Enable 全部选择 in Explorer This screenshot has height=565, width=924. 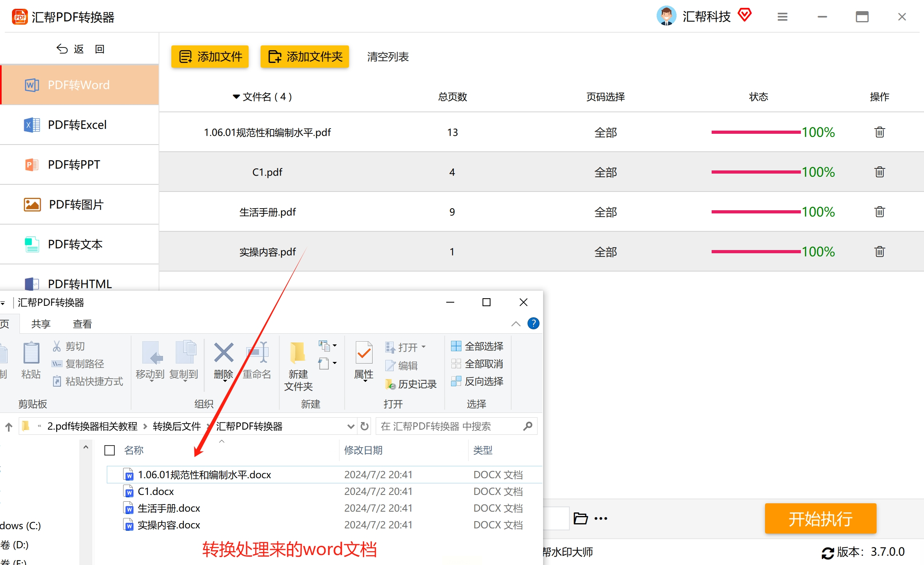tap(477, 346)
